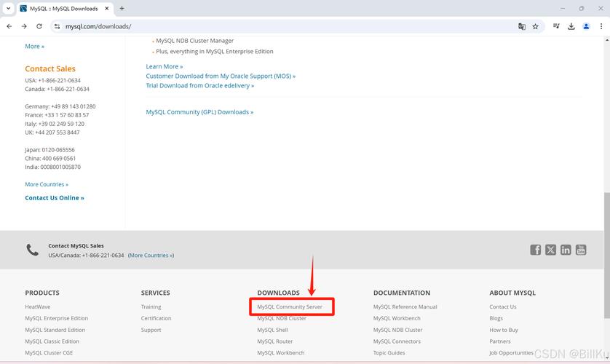Viewport: 610px width, 364px height.
Task: Open MySQL Facebook page icon
Action: coord(535,250)
